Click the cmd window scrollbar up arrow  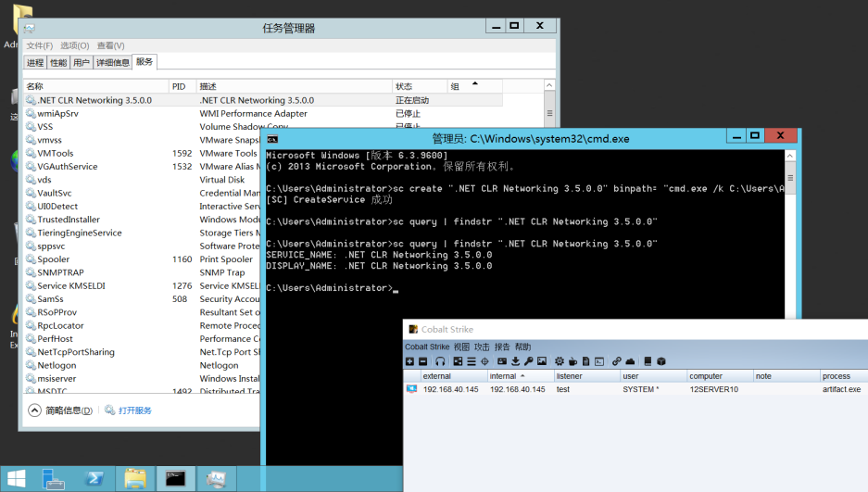coord(790,156)
